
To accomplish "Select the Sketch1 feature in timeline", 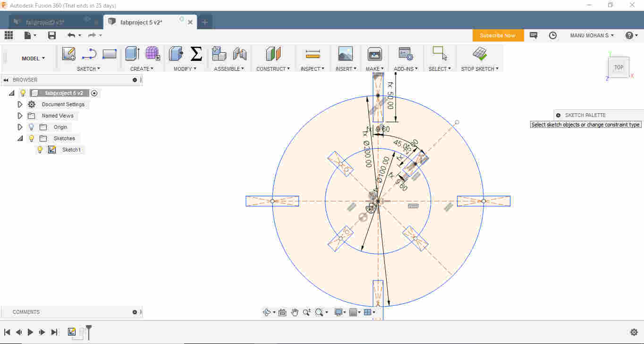I will (x=72, y=332).
